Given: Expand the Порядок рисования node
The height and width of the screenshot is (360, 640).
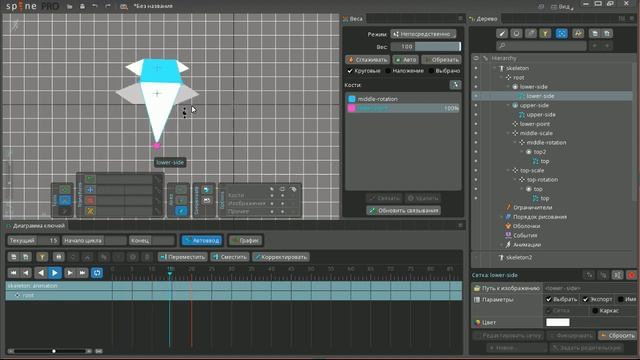Looking at the screenshot, I should tap(502, 217).
